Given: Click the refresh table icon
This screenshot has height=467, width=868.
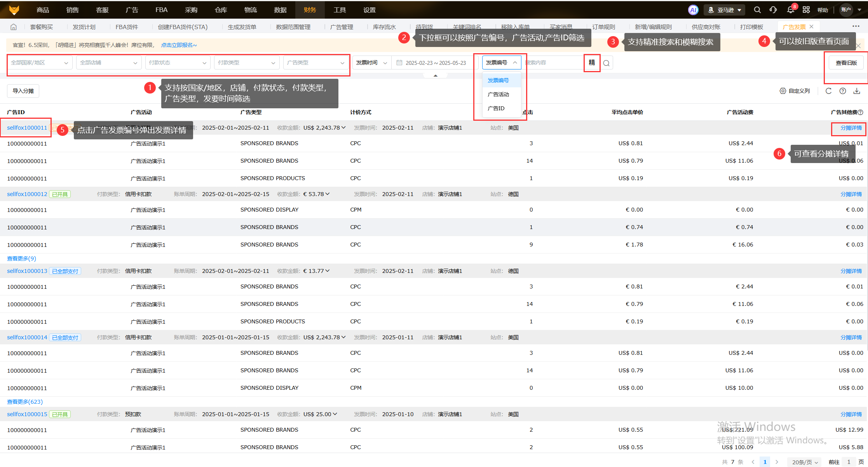Looking at the screenshot, I should click(x=828, y=91).
